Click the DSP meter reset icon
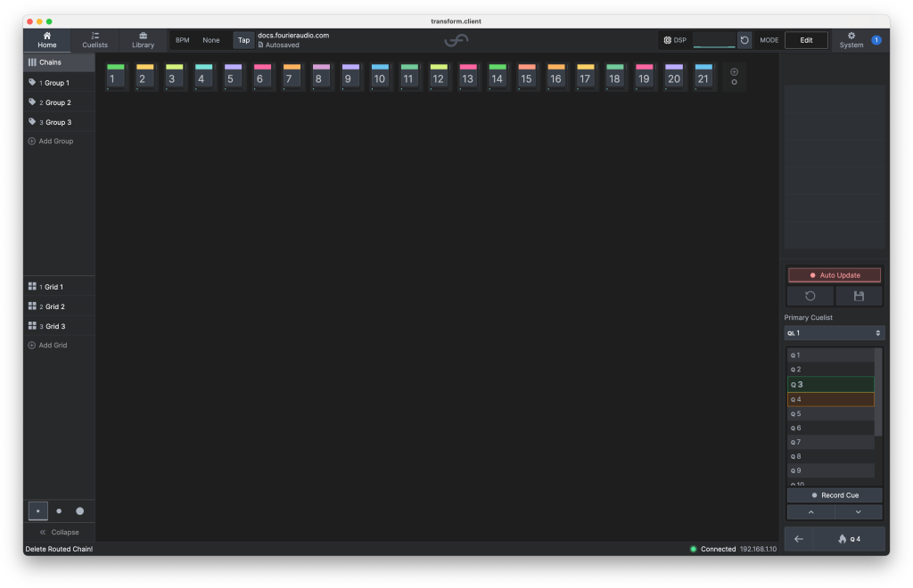 (744, 40)
